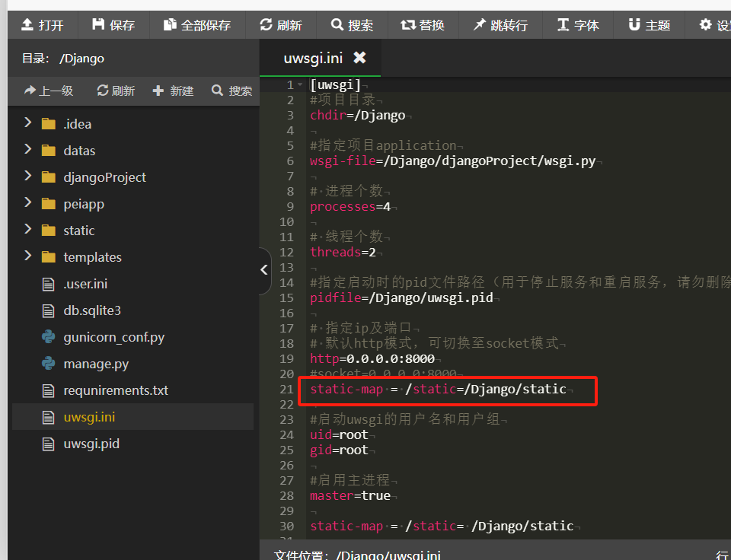Collapse the file sidebar with the arrow handle
731x560 pixels.
pos(264,270)
